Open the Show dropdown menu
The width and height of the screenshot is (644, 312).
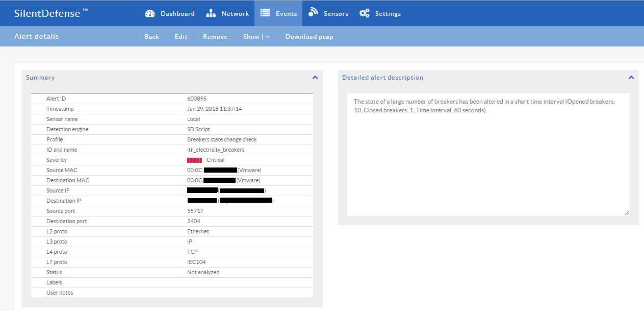coord(256,37)
